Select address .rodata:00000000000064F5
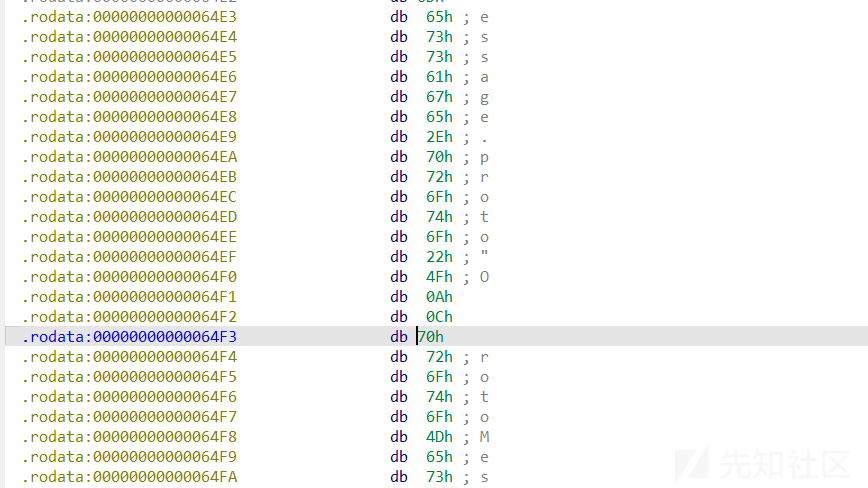The height and width of the screenshot is (488, 868). pos(129,377)
